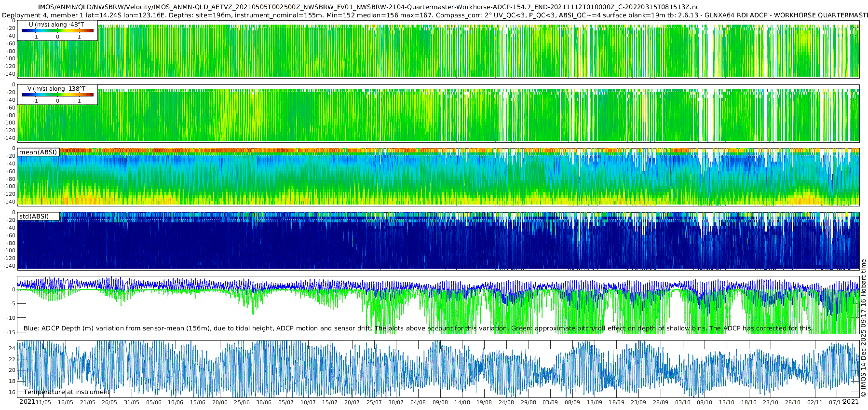The image size is (868, 410).
Task: Click the 24 degree temperature axis tick
Action: tap(13, 348)
